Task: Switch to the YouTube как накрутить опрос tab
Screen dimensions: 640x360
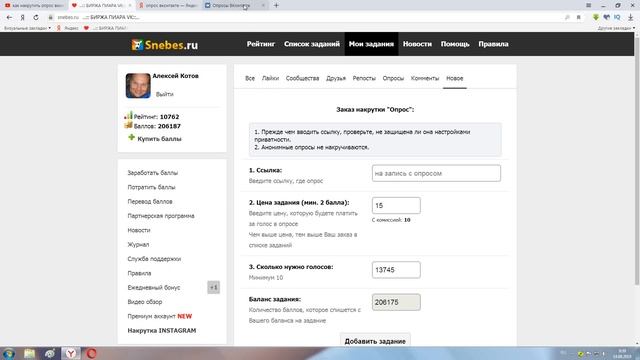Action: 34,5
